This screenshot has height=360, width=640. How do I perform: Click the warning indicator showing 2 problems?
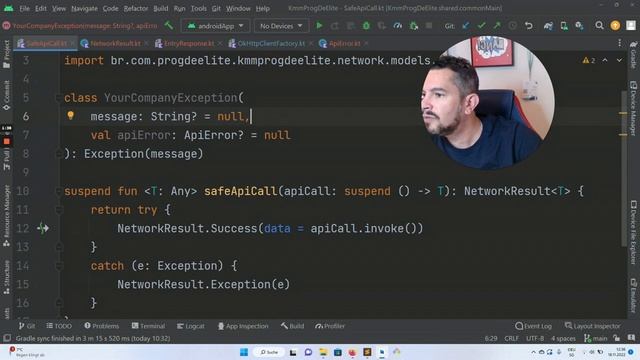coord(589,60)
